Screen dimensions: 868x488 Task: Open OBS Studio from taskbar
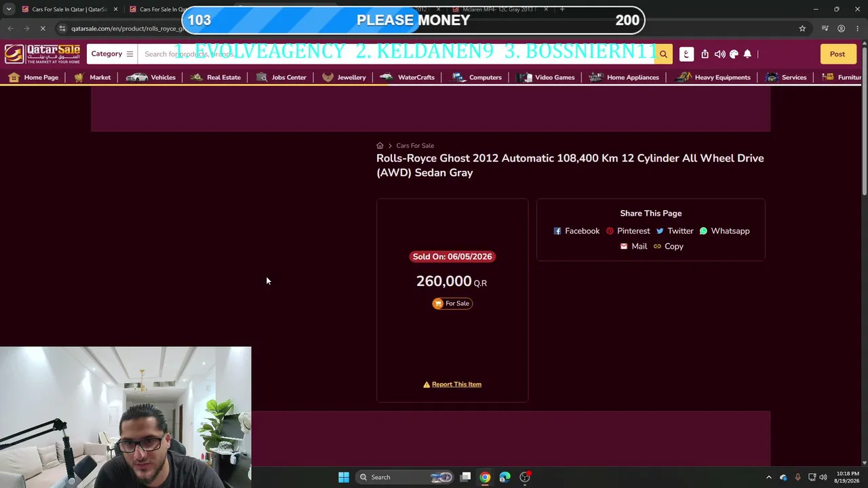tap(525, 477)
